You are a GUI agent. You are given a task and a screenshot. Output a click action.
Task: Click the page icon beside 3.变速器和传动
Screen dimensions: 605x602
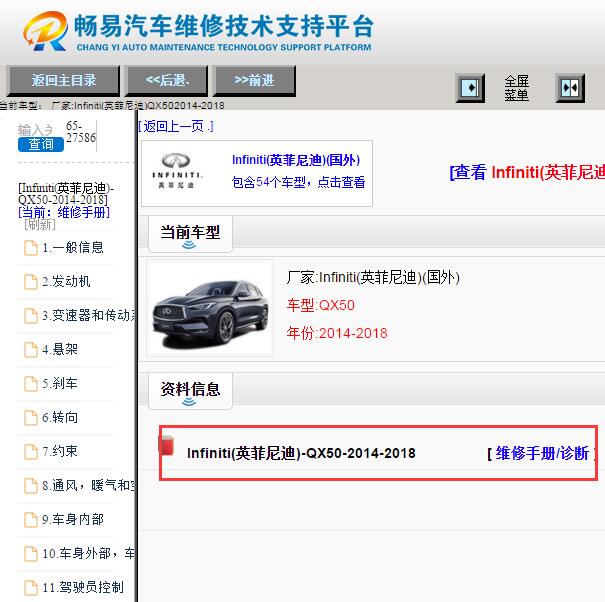[x=31, y=316]
